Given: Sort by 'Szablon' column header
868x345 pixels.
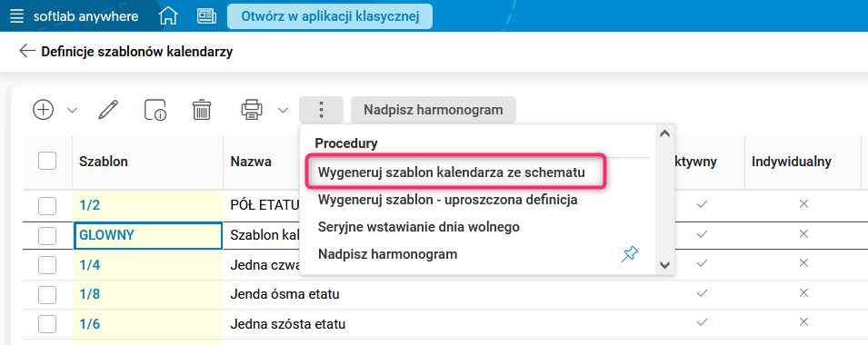Looking at the screenshot, I should point(104,162).
